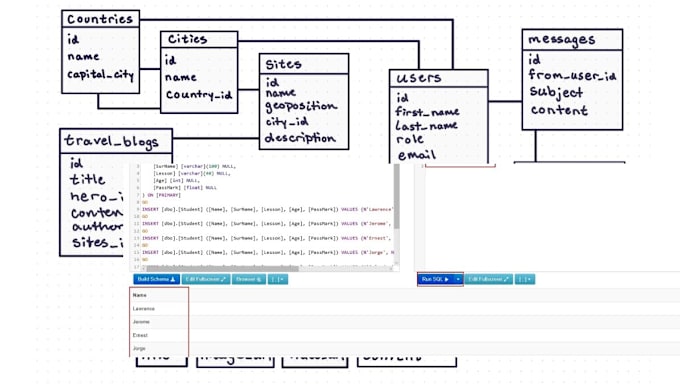Click geoposition in the Sites table

click(x=301, y=106)
